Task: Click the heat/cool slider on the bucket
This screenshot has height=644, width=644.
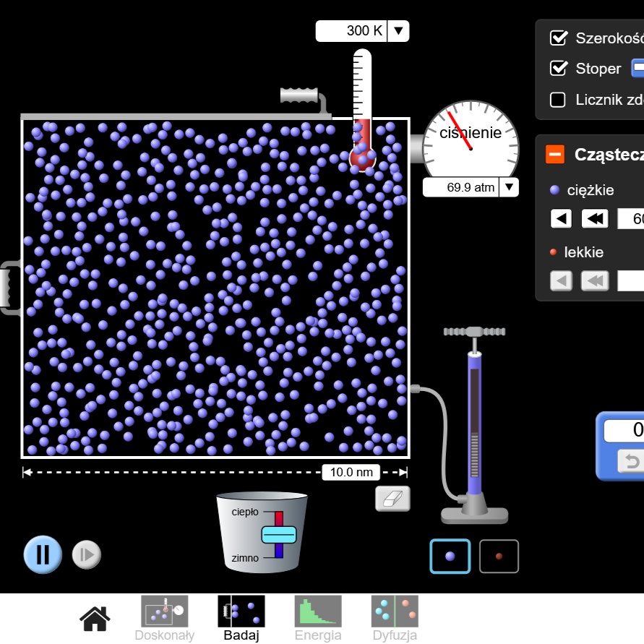Action: point(279,534)
